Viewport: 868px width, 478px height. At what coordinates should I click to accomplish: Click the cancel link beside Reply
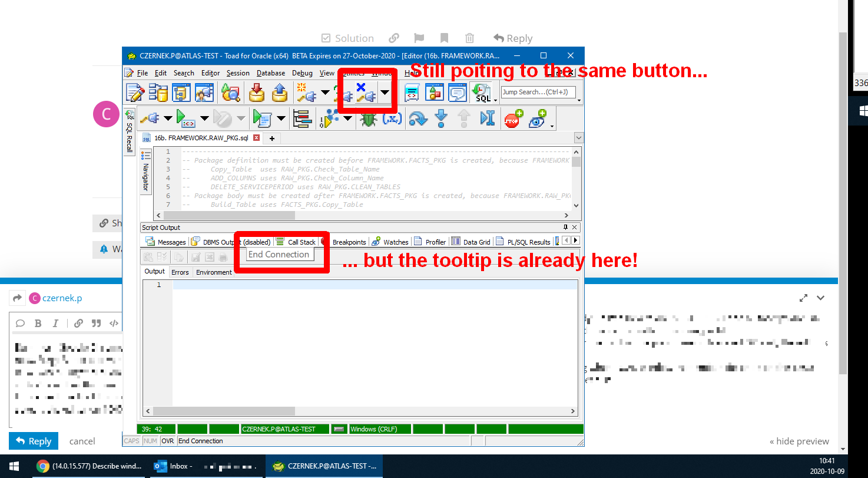(x=82, y=441)
